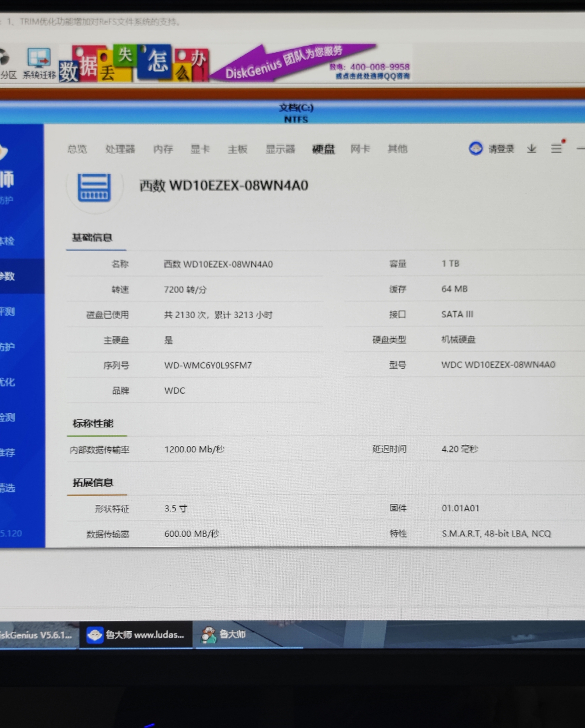585x728 pixels.
Task: Open the hamburger menu icon
Action: coord(556,148)
